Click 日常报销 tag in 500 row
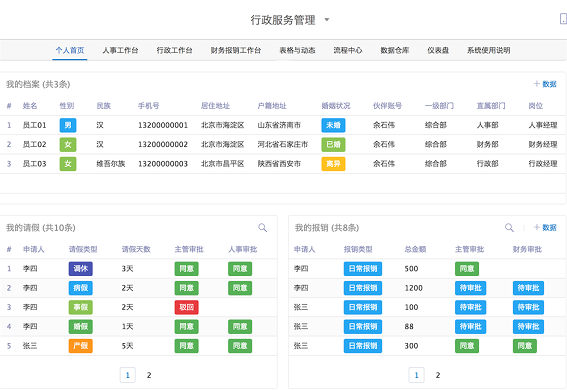 click(363, 269)
